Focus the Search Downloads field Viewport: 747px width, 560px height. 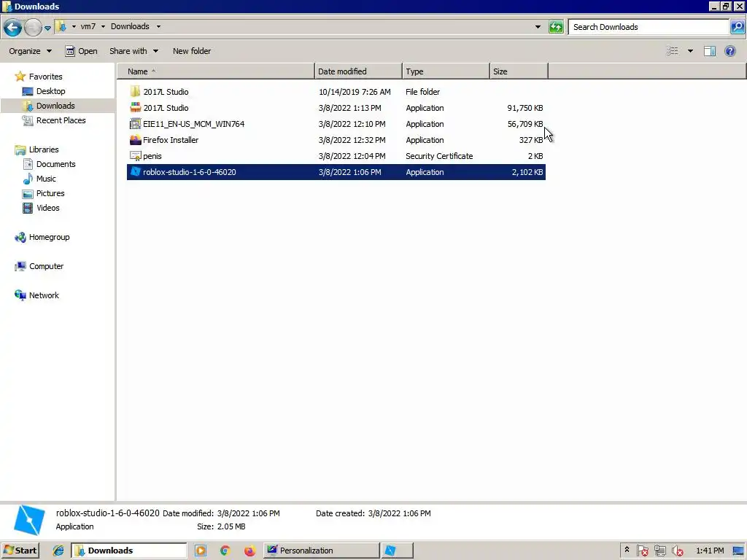coord(649,27)
